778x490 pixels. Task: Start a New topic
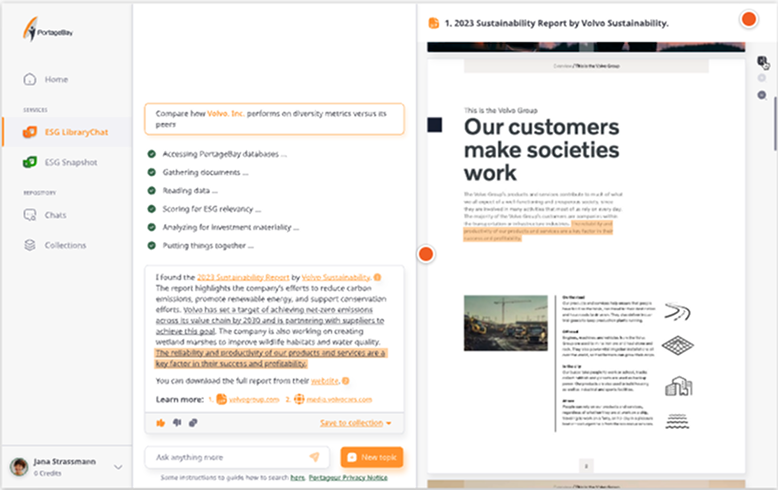pos(372,457)
